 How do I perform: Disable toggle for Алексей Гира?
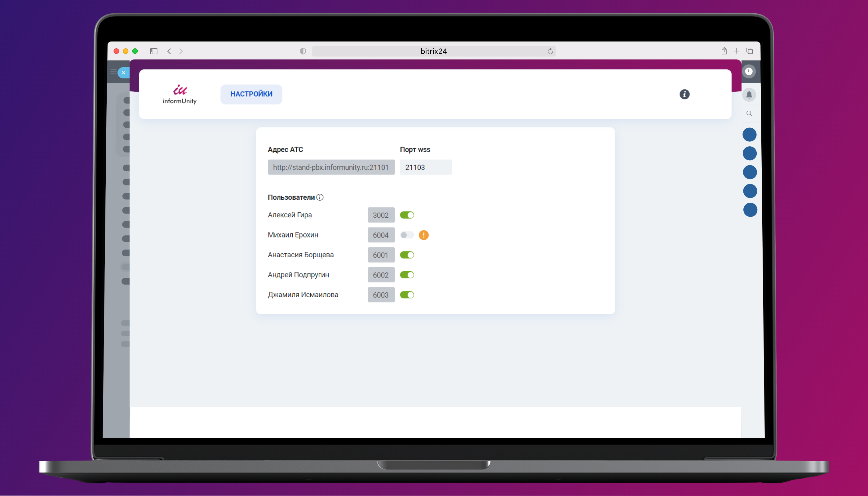pyautogui.click(x=407, y=215)
